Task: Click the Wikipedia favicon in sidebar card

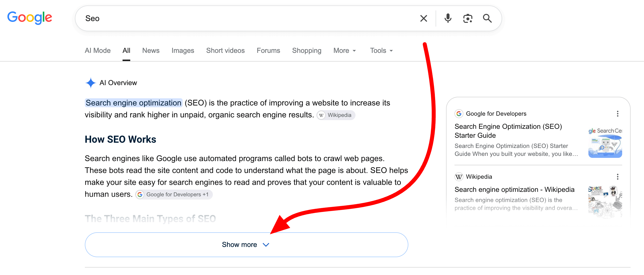Action: tap(458, 177)
